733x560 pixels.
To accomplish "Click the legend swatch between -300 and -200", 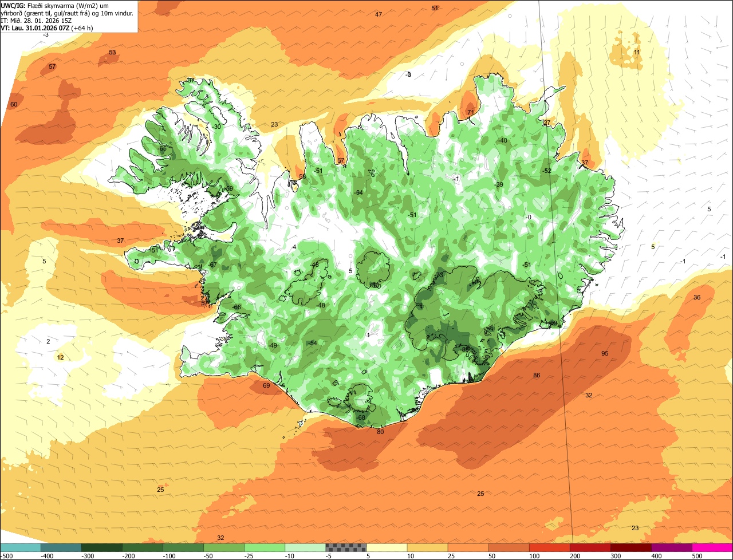I will (x=101, y=547).
